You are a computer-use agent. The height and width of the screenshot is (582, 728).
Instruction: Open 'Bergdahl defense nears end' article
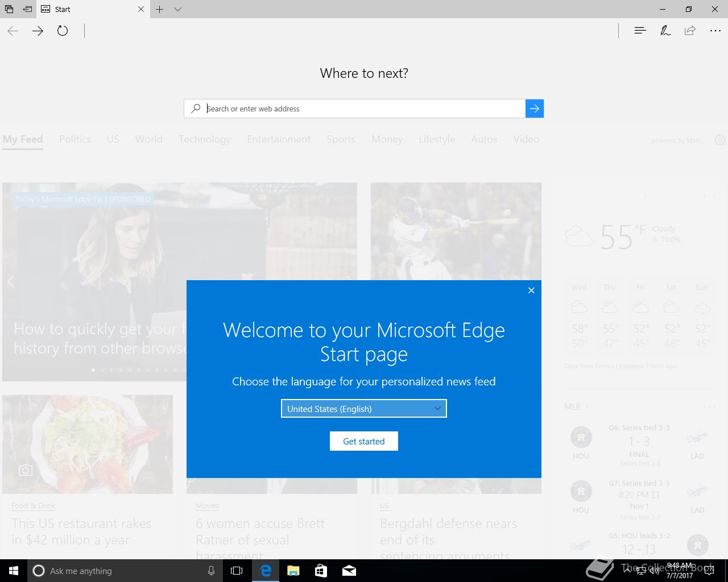point(448,538)
